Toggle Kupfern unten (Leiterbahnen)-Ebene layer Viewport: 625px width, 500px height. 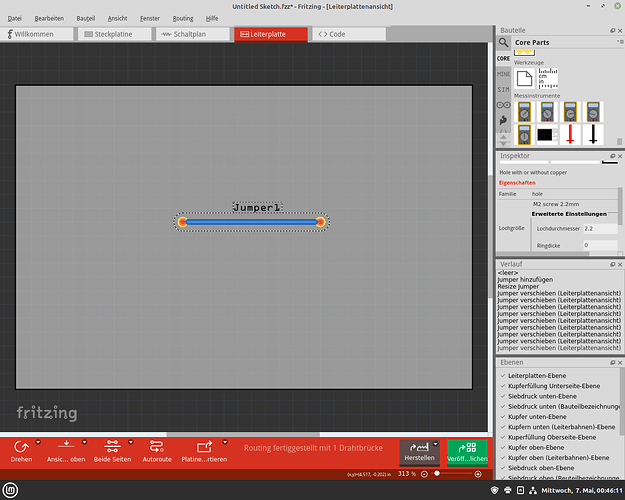point(503,427)
